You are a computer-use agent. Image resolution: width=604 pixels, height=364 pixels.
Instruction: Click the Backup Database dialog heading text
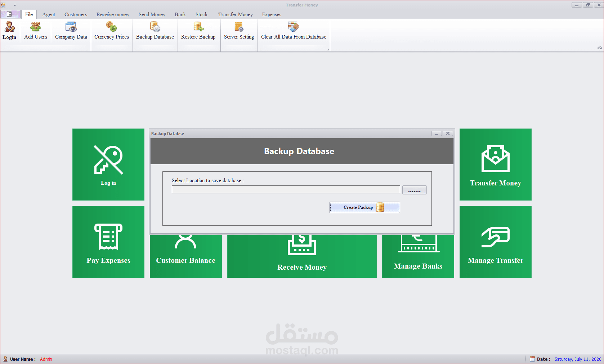tap(299, 151)
